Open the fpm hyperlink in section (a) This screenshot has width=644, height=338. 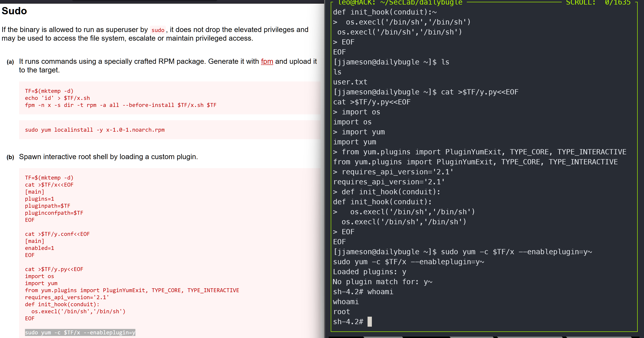267,62
